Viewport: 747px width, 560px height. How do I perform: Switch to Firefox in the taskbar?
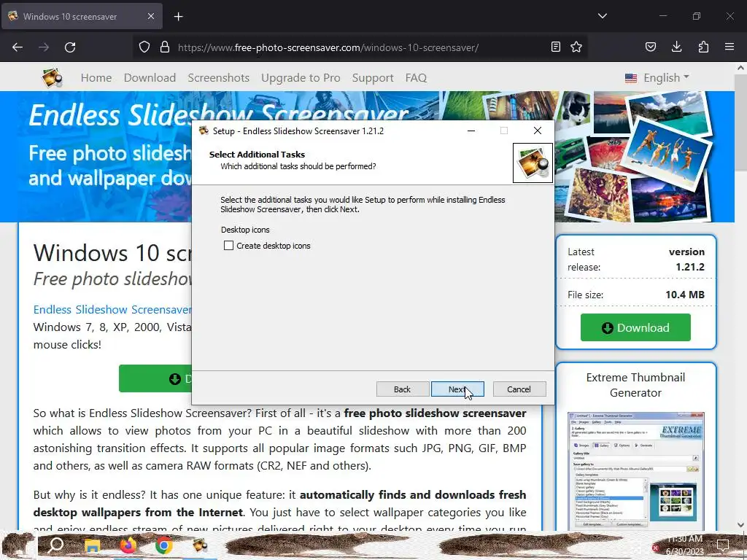point(128,545)
